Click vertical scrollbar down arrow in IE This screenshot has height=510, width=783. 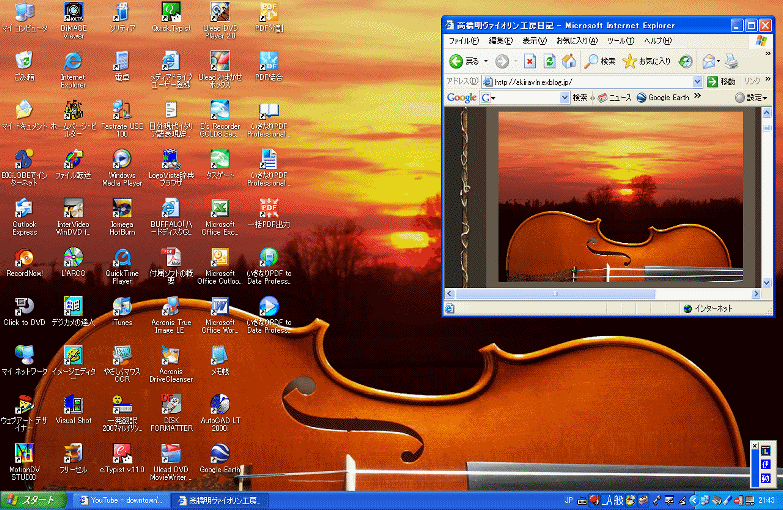tap(767, 283)
